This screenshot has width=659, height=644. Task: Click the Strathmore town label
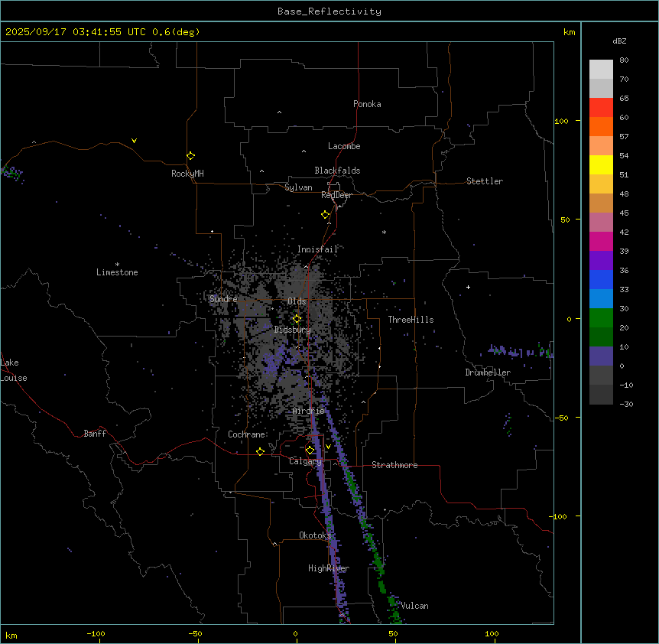394,465
